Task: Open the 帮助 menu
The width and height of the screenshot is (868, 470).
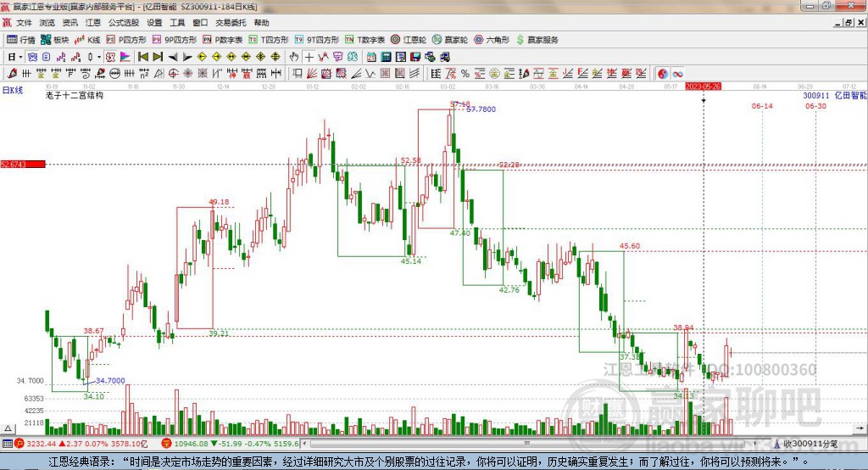Action: click(261, 23)
